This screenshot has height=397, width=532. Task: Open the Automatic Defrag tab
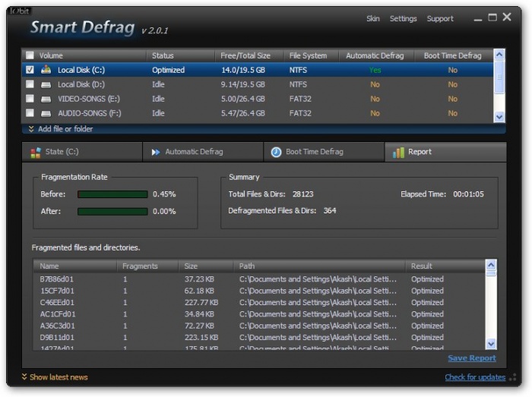203,152
